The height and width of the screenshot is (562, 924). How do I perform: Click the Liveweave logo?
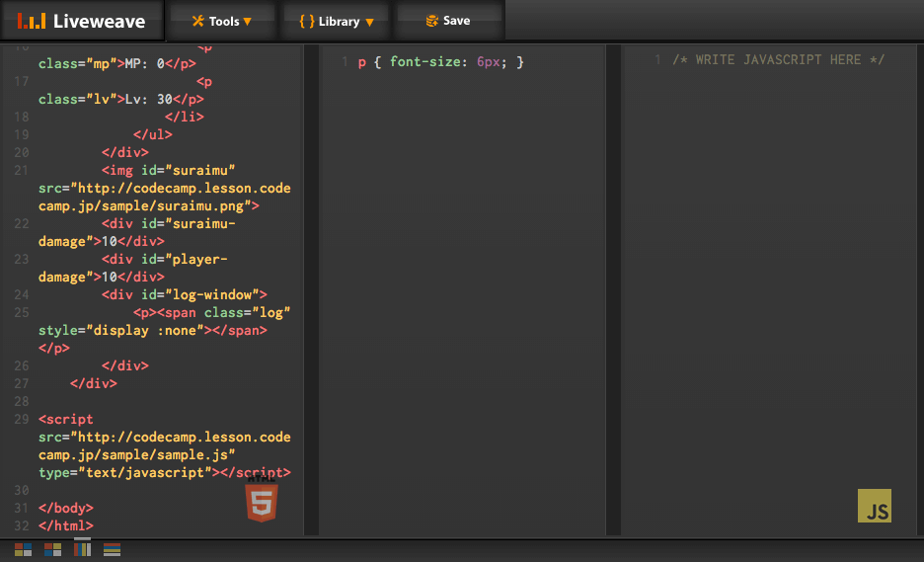pos(81,21)
